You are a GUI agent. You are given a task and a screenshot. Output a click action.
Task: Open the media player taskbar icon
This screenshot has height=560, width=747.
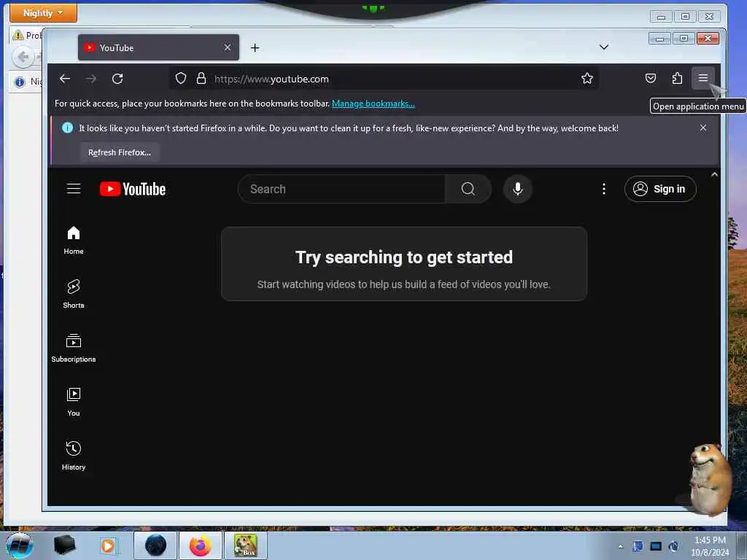coord(108,545)
